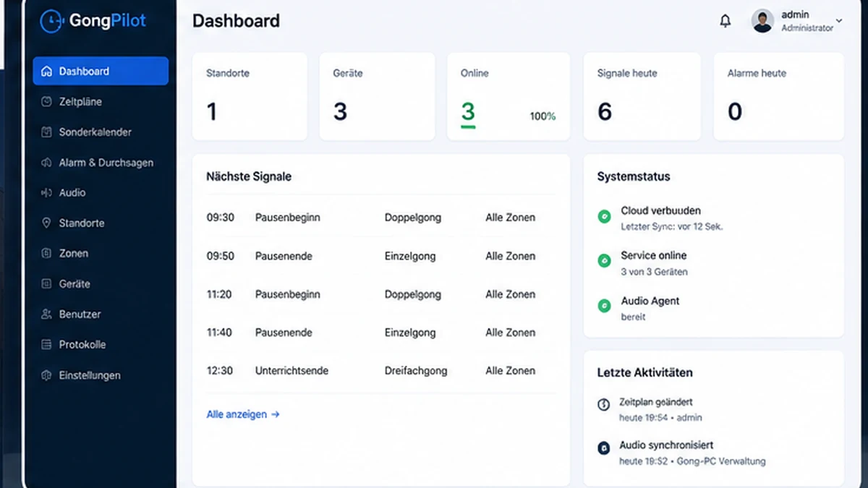
Task: Open Alarm & Durchsagen section
Action: coord(101,163)
